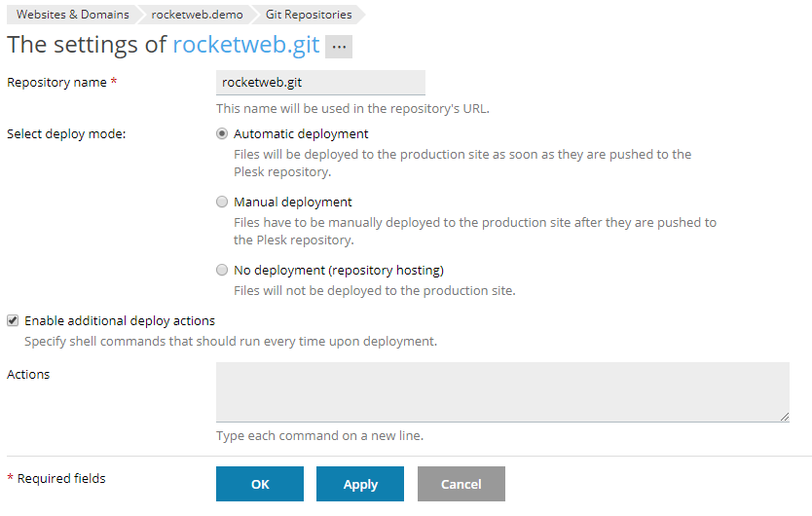Screen dimensions: 812x516
Task: Go to Websites & Domains breadcrumb
Action: pyautogui.click(x=72, y=15)
